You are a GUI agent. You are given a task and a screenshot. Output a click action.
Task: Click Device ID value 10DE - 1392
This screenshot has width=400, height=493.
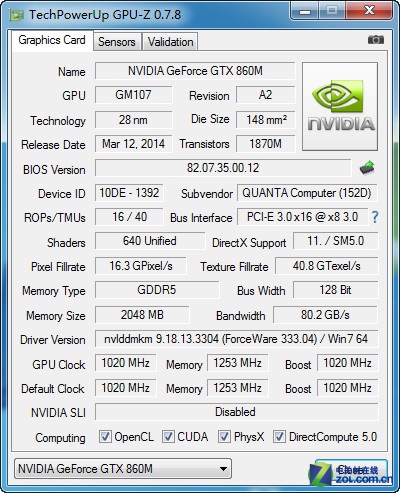click(129, 193)
